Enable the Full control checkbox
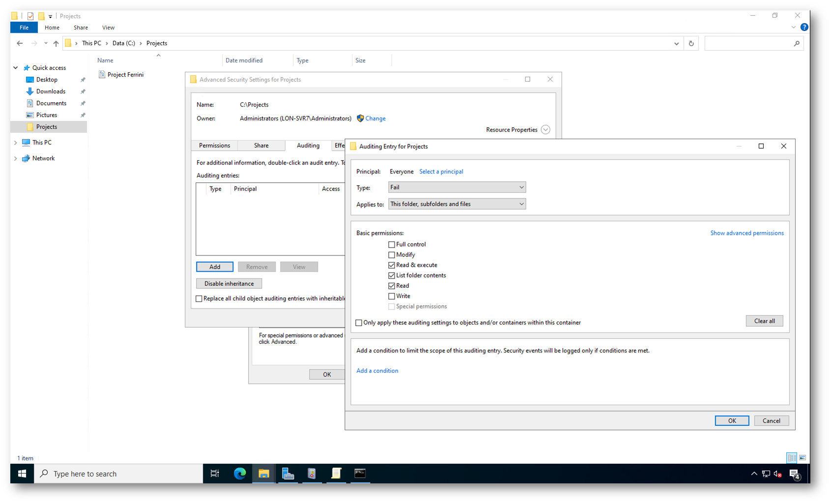Viewport: 831px width, 504px height. coord(392,245)
